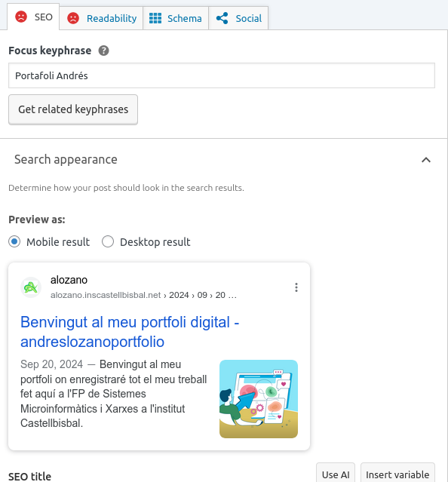Click the Schema grid icon
Image resolution: width=448 pixels, height=482 pixels.
click(155, 18)
